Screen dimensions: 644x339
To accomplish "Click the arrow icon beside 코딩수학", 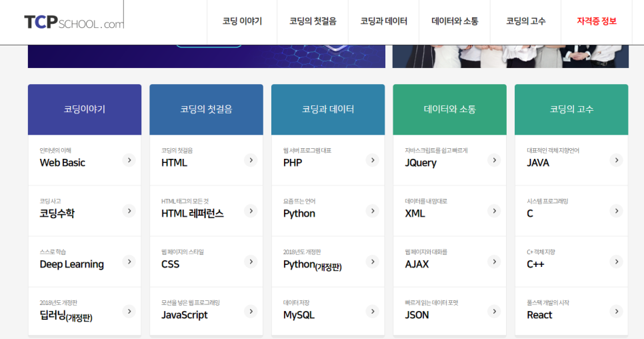I will [x=129, y=211].
